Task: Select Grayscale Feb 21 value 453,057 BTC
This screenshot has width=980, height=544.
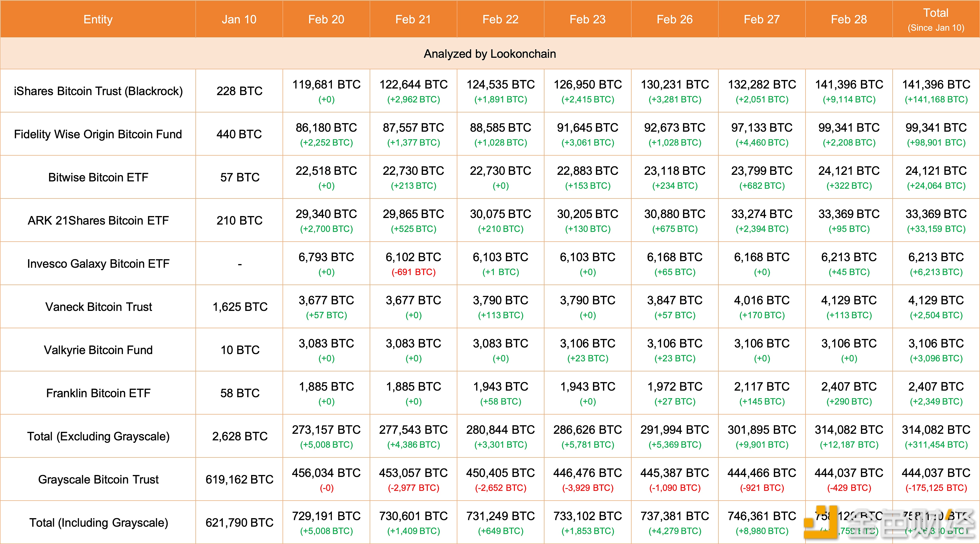Action: pyautogui.click(x=414, y=473)
